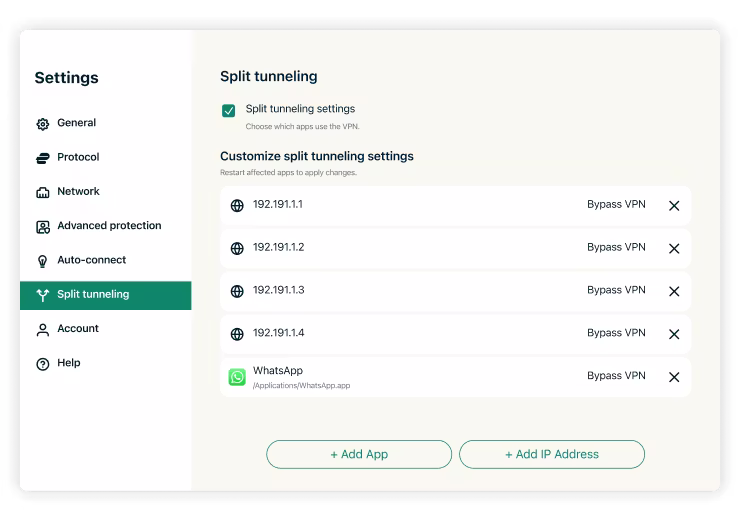Screen dimensions: 740x520
Task: Open the Account section
Action: click(105, 329)
